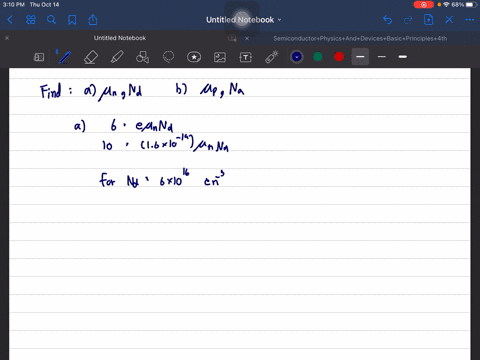Image resolution: width=480 pixels, height=360 pixels.
Task: Choose the dark blue pen color
Action: (x=297, y=57)
